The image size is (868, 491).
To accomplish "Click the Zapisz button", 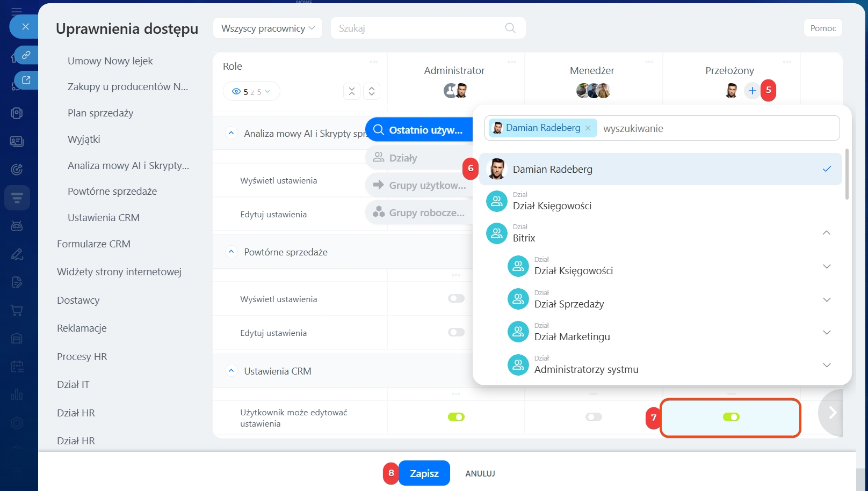I will [424, 473].
